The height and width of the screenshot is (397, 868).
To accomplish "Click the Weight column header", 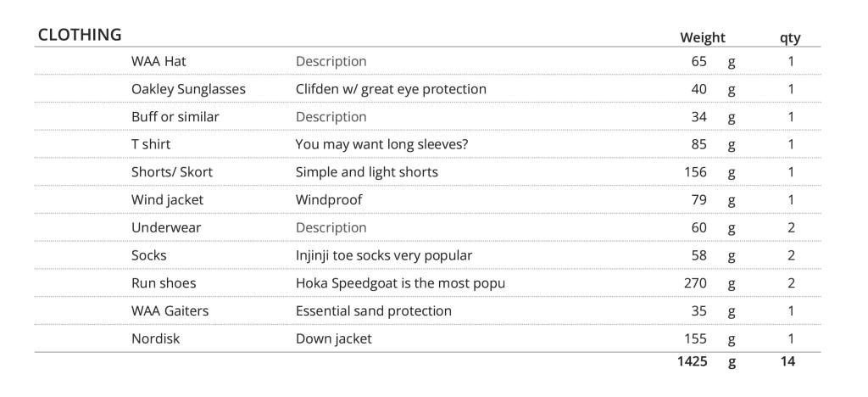I will tap(703, 37).
